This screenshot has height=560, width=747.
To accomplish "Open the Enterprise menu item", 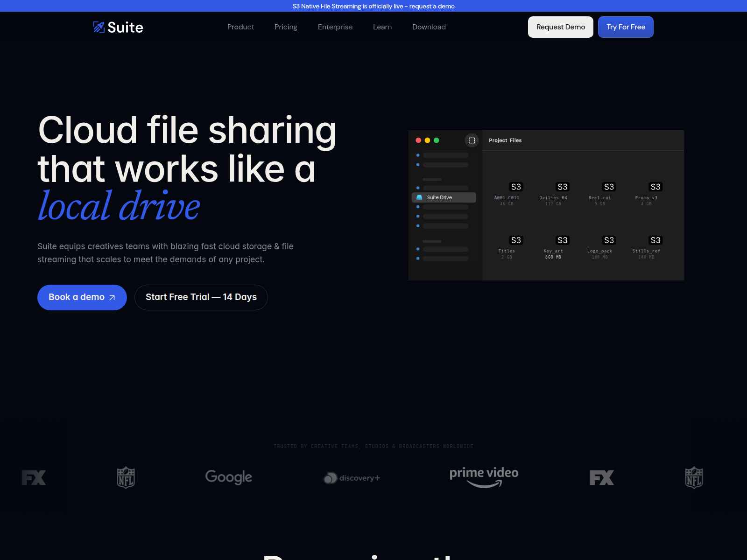I will click(335, 27).
